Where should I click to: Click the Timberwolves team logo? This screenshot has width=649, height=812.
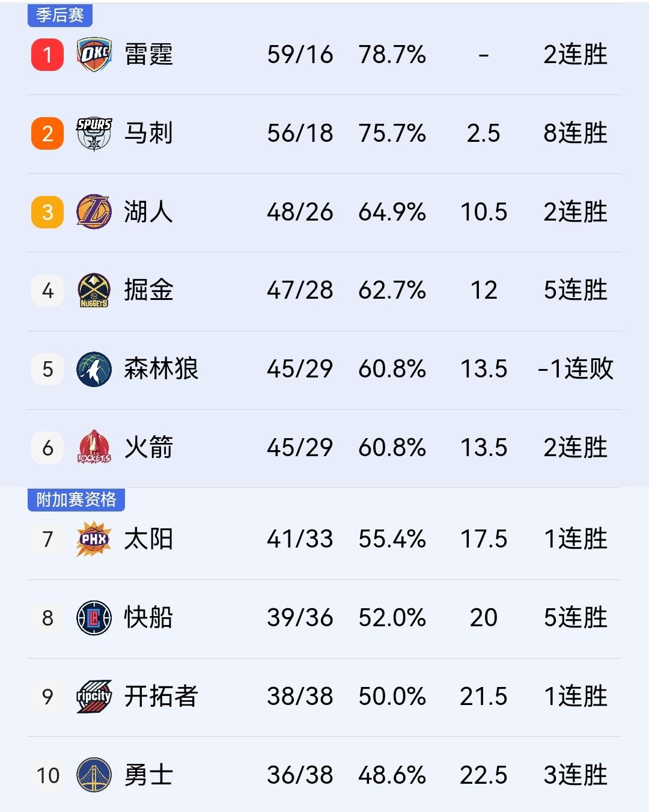(x=93, y=370)
